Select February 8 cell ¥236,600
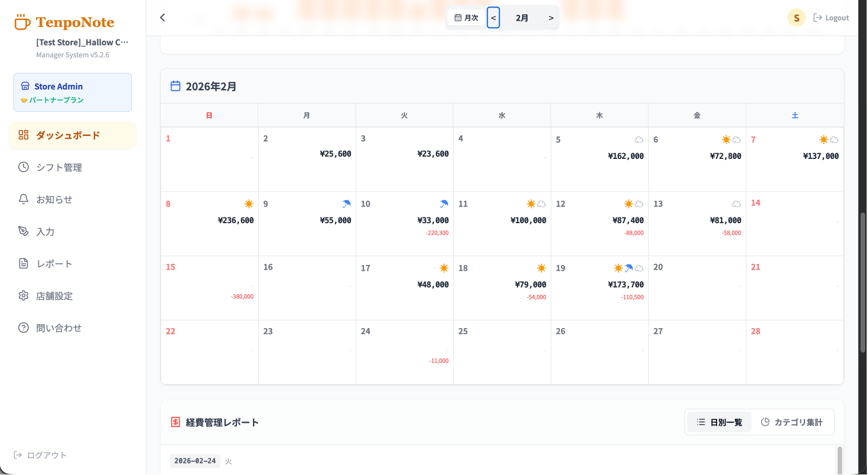868x475 pixels. 209,224
